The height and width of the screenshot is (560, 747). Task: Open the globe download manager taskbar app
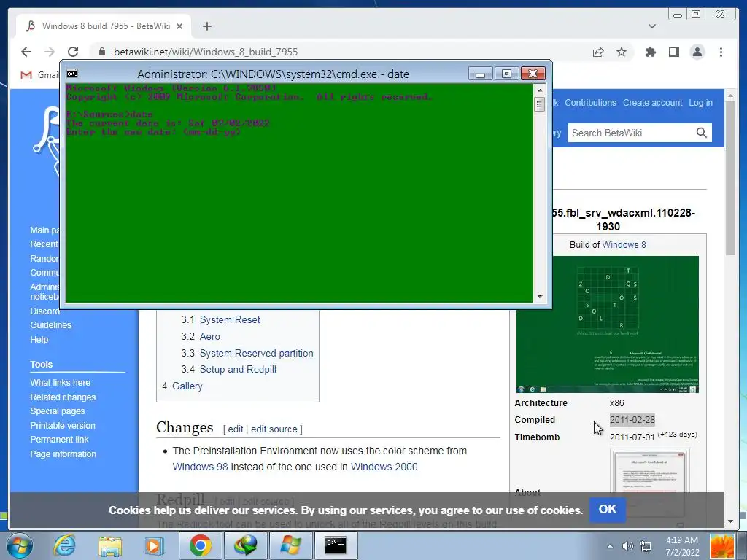coord(246,545)
